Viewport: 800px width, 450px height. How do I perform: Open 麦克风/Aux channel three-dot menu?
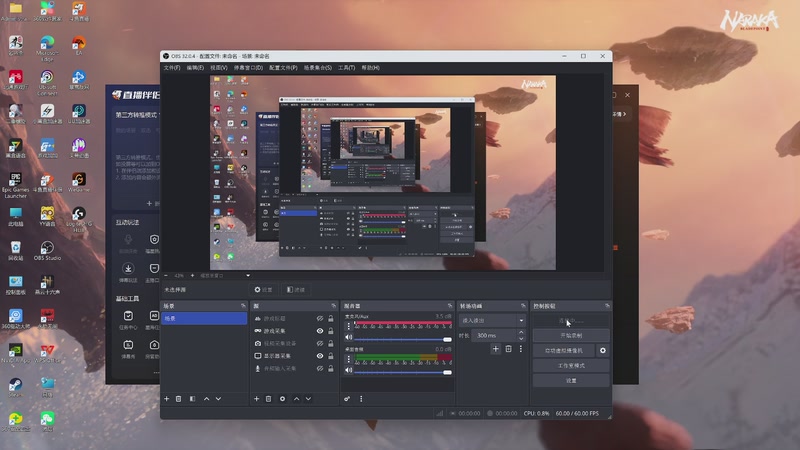(348, 326)
